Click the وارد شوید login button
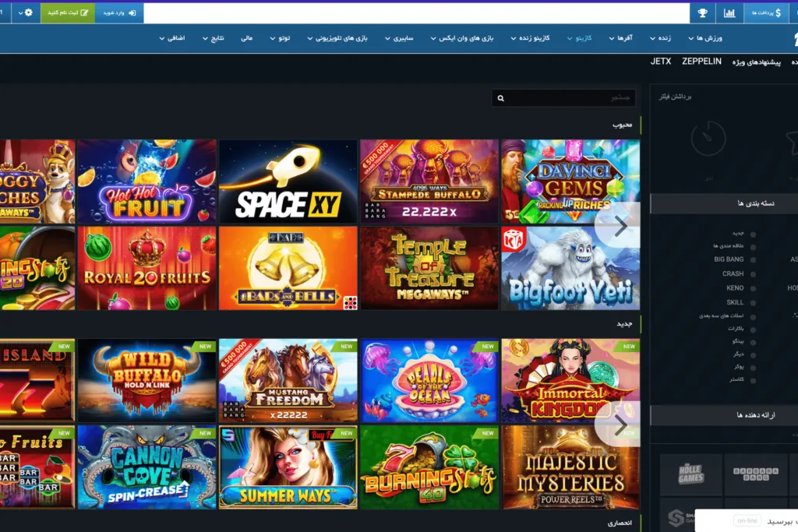Screen dimensions: 798x532 pos(119,13)
